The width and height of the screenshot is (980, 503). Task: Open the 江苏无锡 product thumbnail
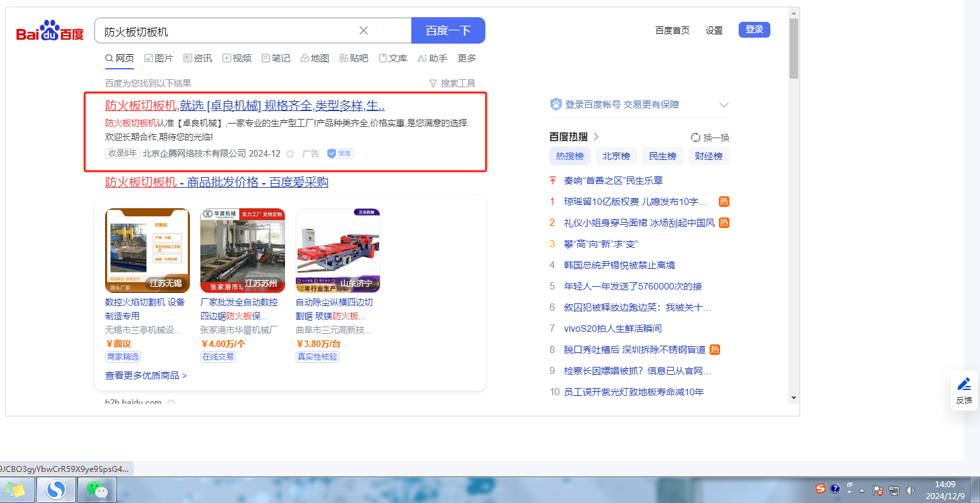[x=147, y=251]
